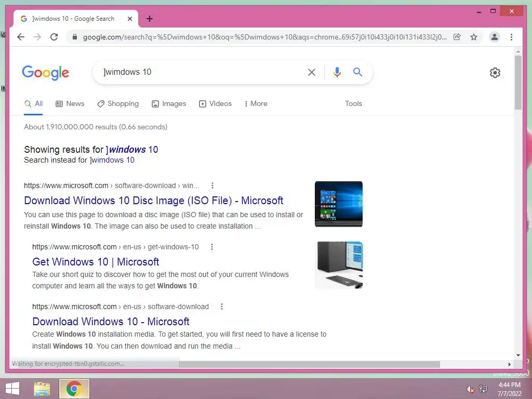Click the muted volume tray icon

click(470, 389)
